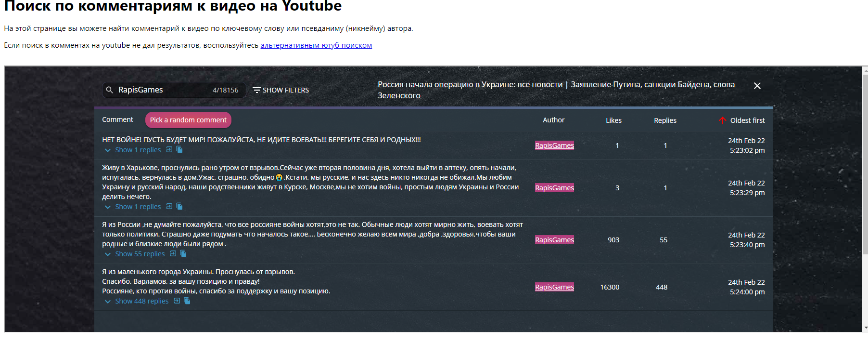This screenshot has width=868, height=343.
Task: Click the 903 likes value
Action: click(x=613, y=240)
